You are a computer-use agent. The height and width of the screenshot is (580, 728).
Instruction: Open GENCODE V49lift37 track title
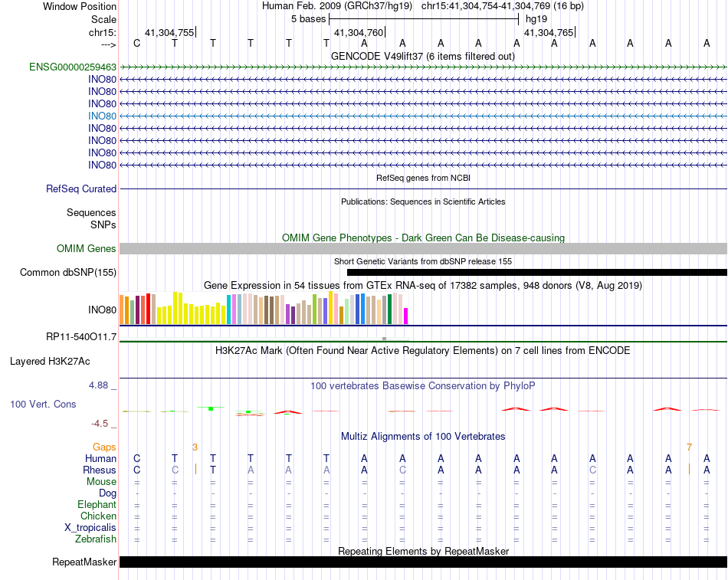point(423,56)
